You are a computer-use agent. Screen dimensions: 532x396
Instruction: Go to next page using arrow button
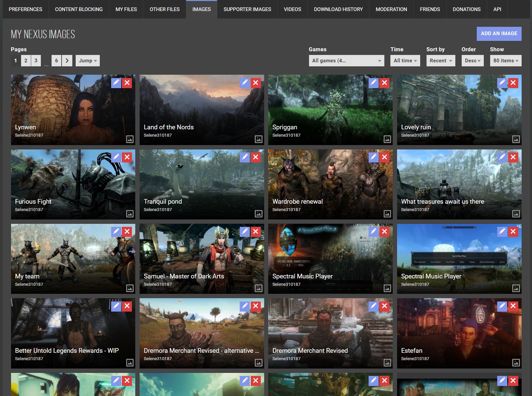67,61
